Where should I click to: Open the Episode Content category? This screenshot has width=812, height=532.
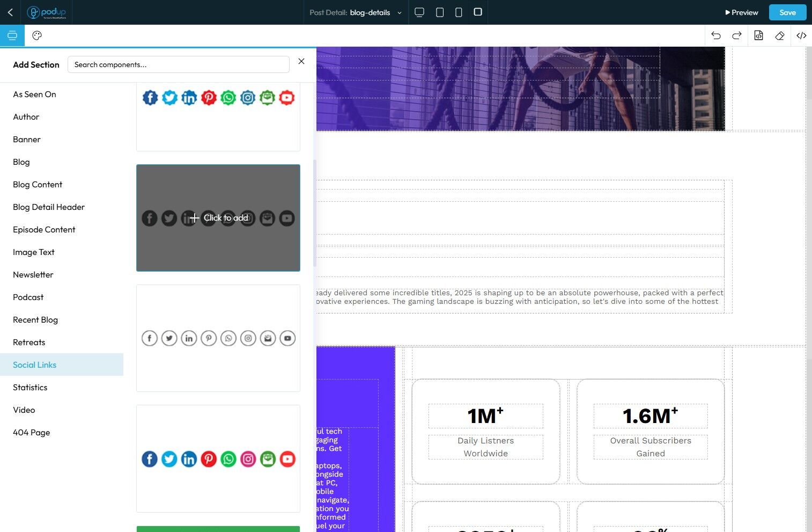(x=62, y=229)
